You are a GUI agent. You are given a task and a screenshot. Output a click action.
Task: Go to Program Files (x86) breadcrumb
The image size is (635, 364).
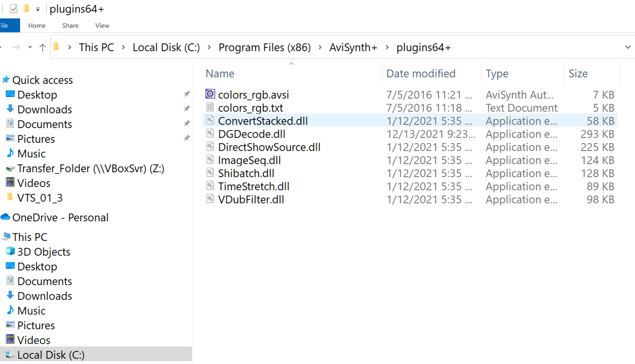click(x=264, y=47)
